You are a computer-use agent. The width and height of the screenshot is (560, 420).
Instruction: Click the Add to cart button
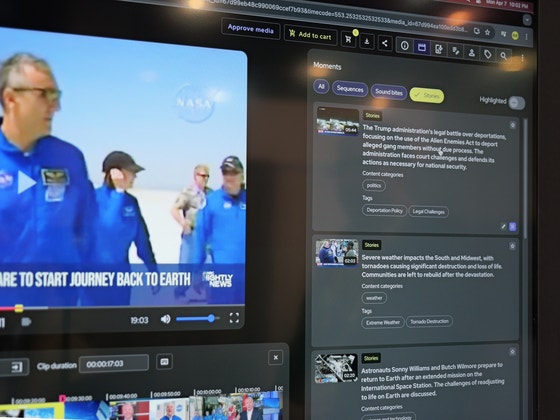(311, 35)
